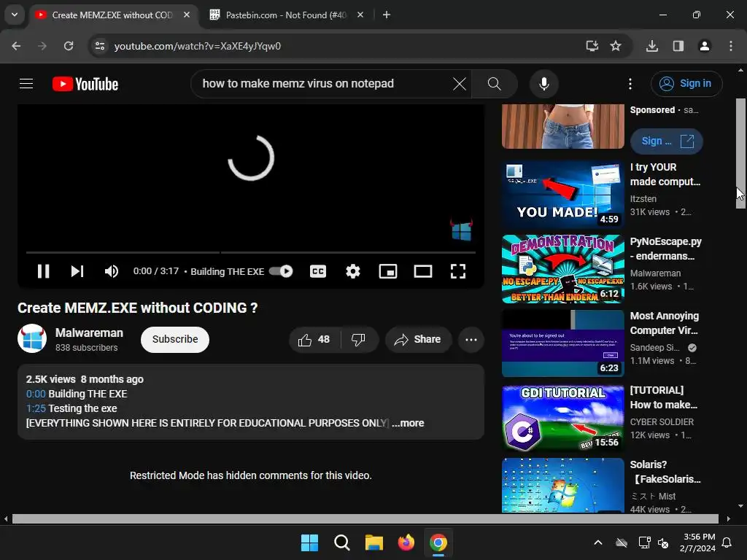Click the channel watermark in the video

461,230
